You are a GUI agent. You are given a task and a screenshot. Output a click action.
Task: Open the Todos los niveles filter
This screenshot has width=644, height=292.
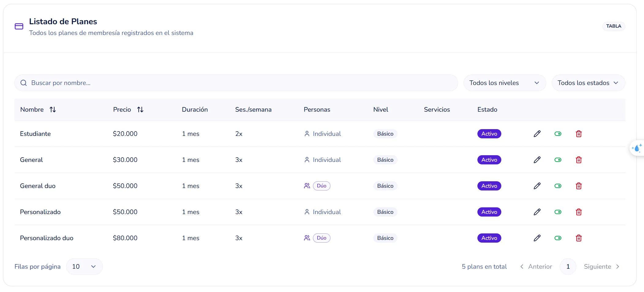click(x=505, y=83)
